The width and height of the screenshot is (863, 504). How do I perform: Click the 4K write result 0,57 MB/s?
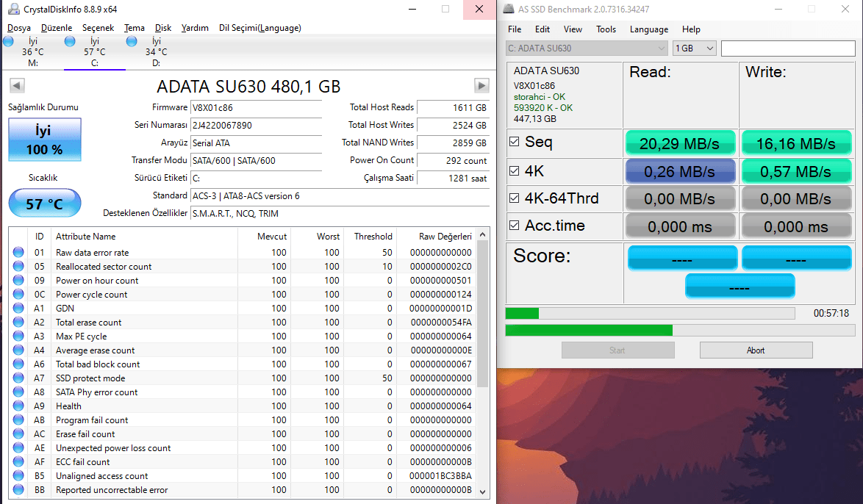pos(796,172)
